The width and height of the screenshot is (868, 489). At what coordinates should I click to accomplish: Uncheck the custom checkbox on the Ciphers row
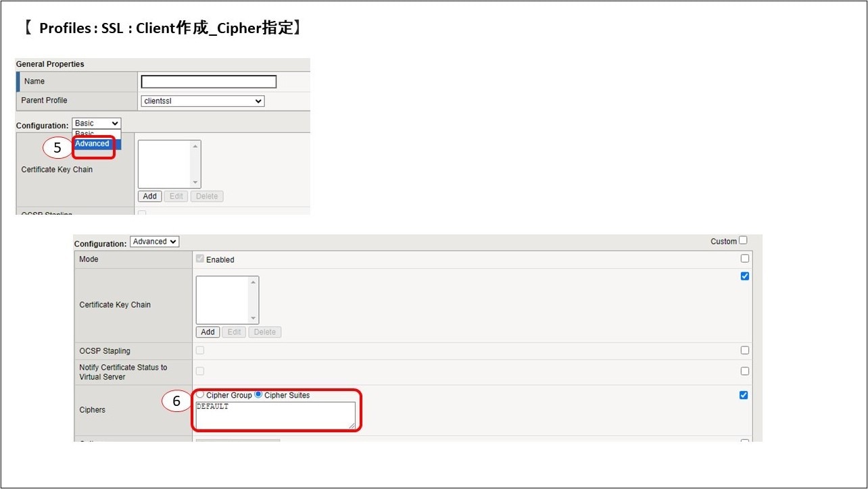point(744,395)
